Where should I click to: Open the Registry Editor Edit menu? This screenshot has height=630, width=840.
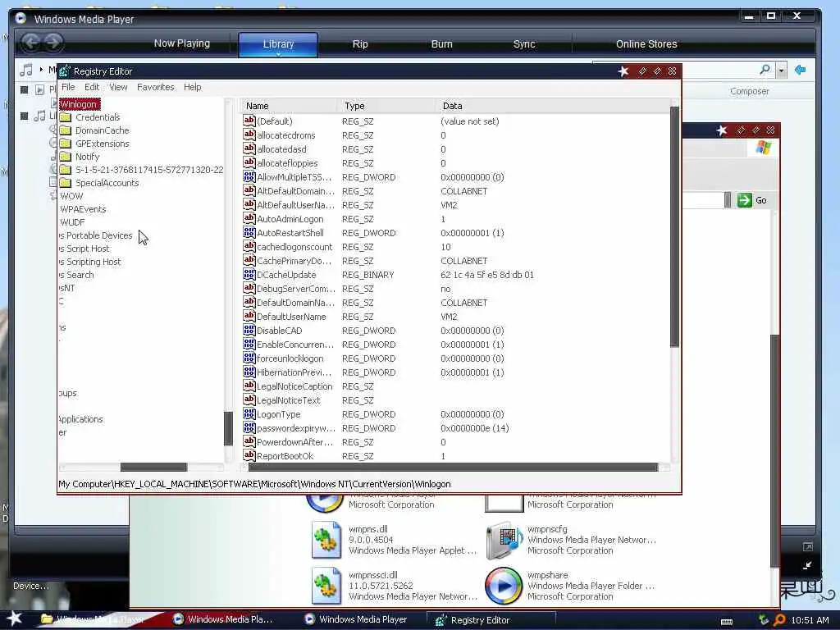click(x=92, y=87)
